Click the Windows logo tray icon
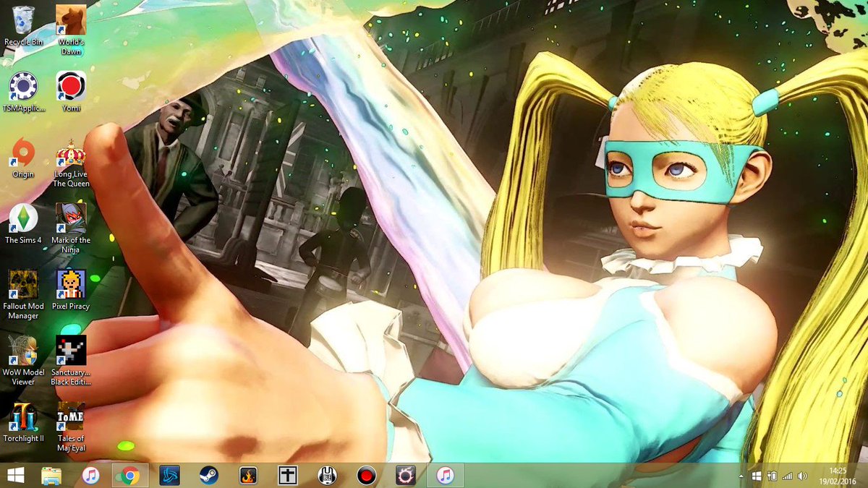Screen dimensions: 868x488 point(757,476)
